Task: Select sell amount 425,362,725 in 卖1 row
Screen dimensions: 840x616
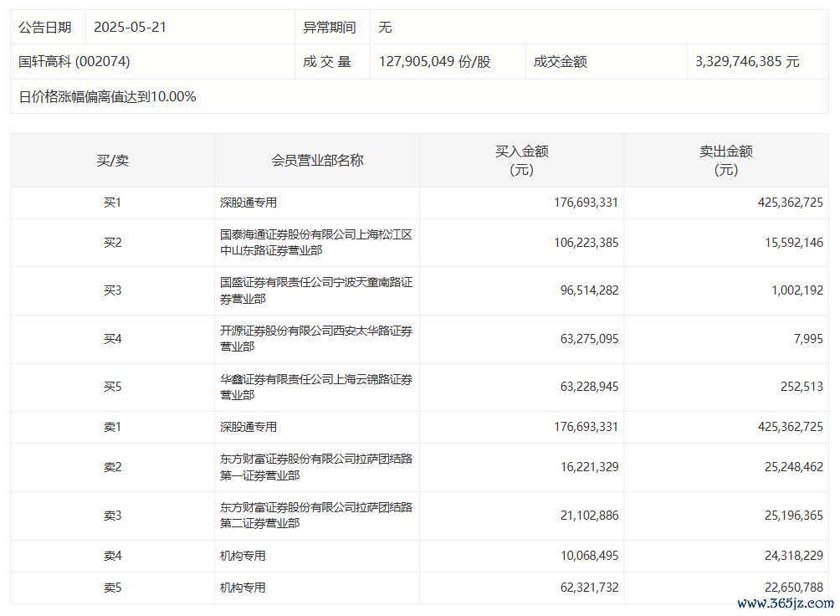Action: pyautogui.click(x=790, y=427)
